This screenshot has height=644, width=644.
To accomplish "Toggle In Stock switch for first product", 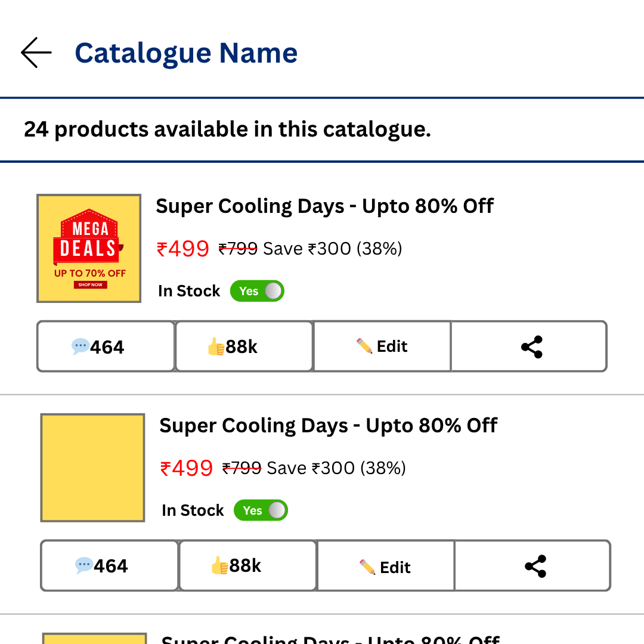I will (x=257, y=291).
